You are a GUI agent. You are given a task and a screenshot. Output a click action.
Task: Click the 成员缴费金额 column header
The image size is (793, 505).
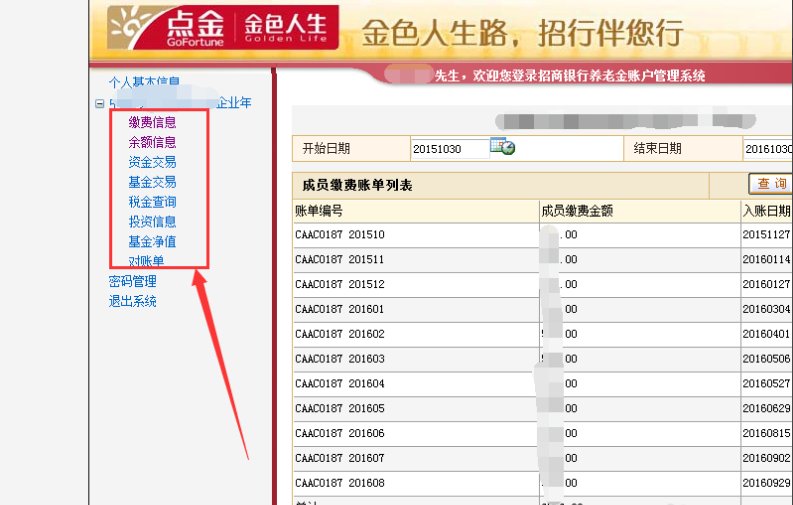(x=577, y=211)
